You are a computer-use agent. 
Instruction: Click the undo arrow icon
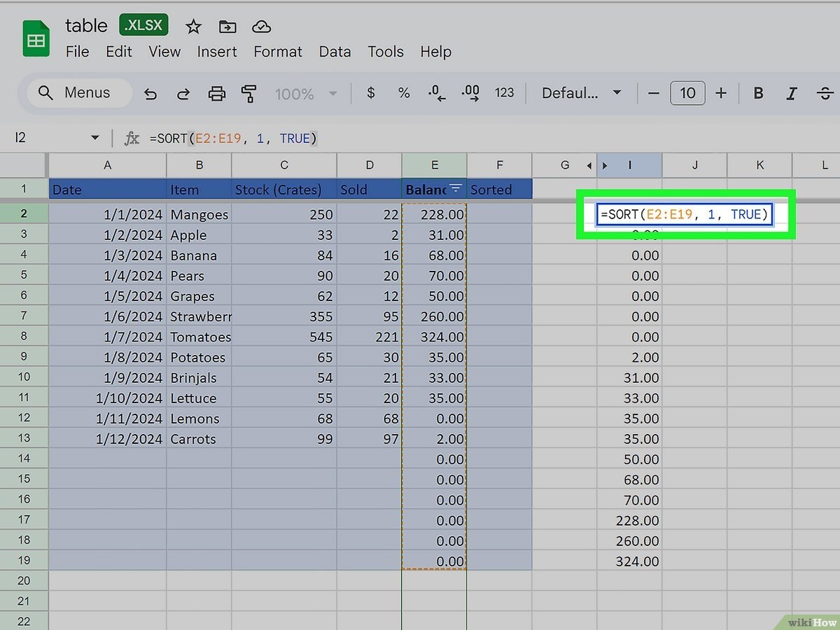[x=150, y=93]
